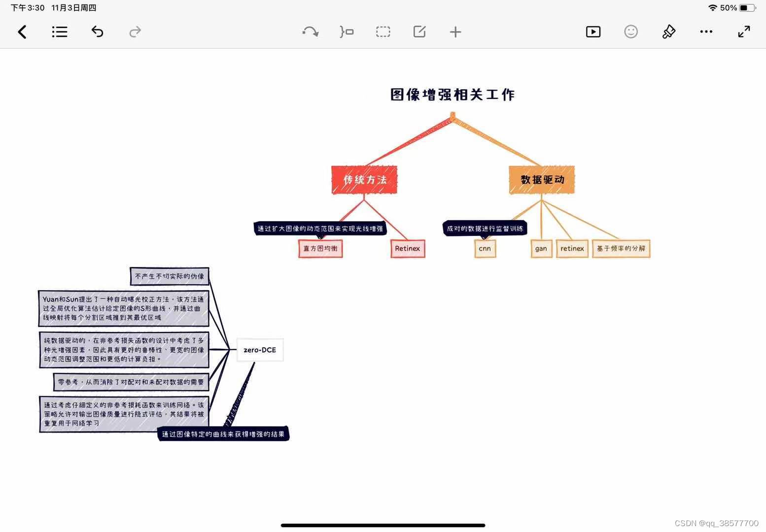766x532 pixels.
Task: Tap the time 下午3:30 in status bar
Action: (x=28, y=8)
